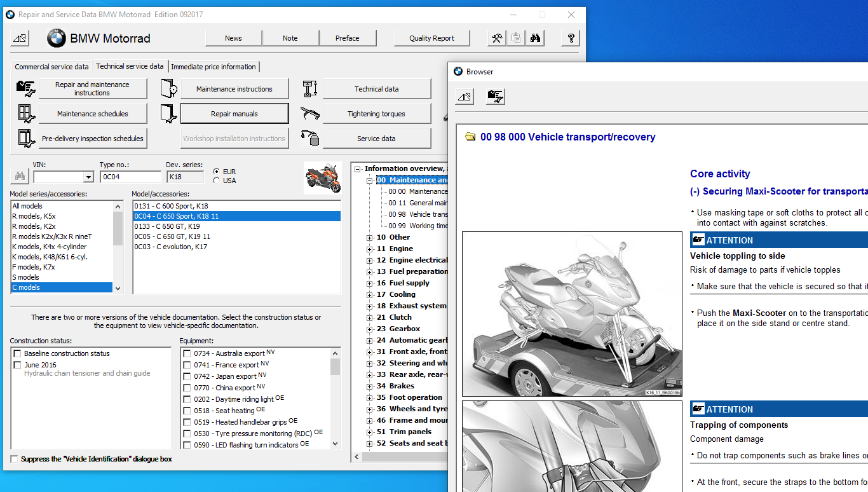Open the Immediate price information tab

pyautogui.click(x=214, y=67)
